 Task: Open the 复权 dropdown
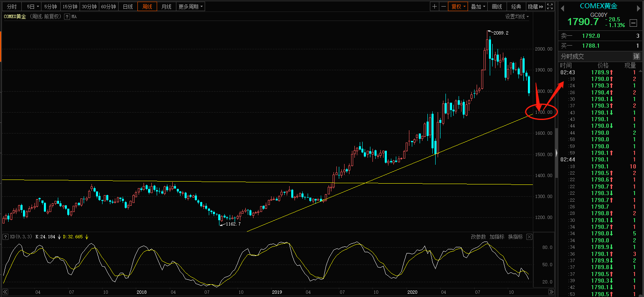(x=458, y=7)
